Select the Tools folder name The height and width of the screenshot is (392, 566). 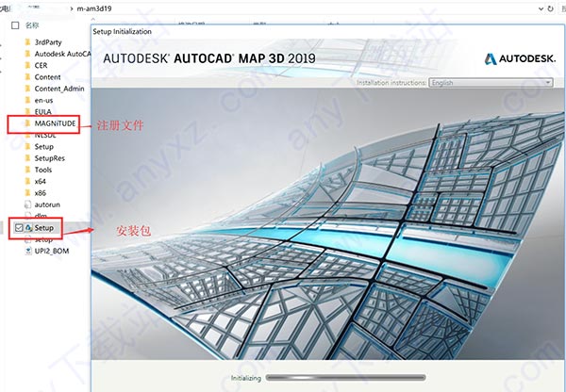43,170
